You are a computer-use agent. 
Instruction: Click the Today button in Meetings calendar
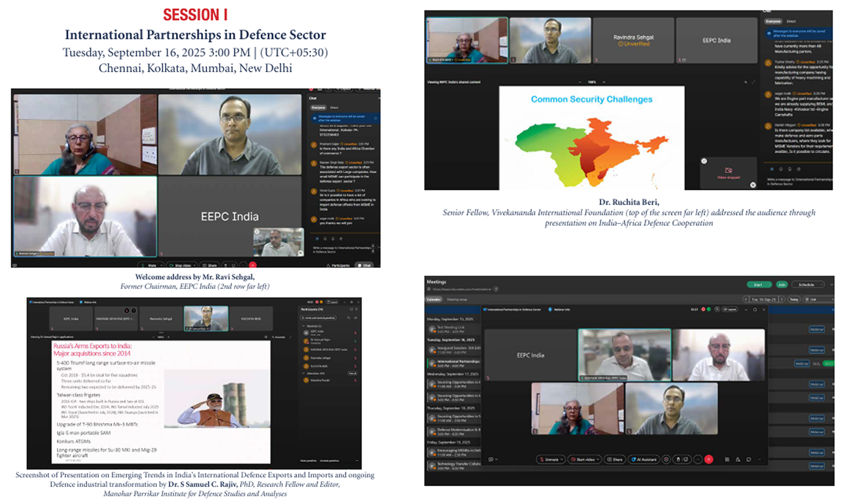click(x=794, y=299)
